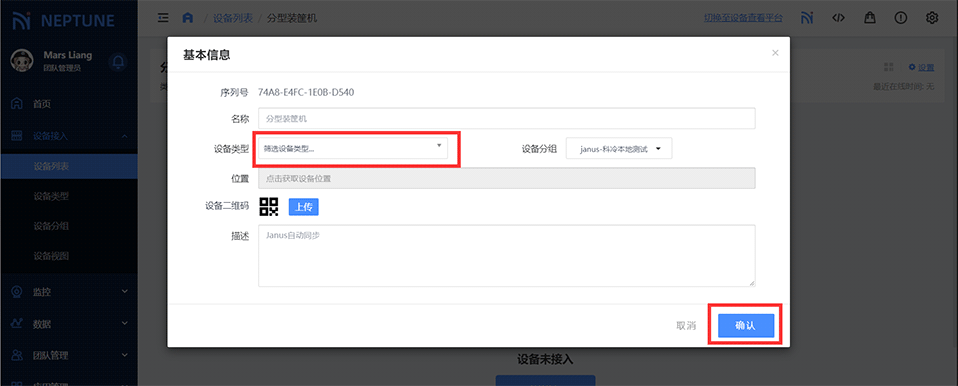
Task: Select 设备视图 in sidebar submenu
Action: coord(51,256)
